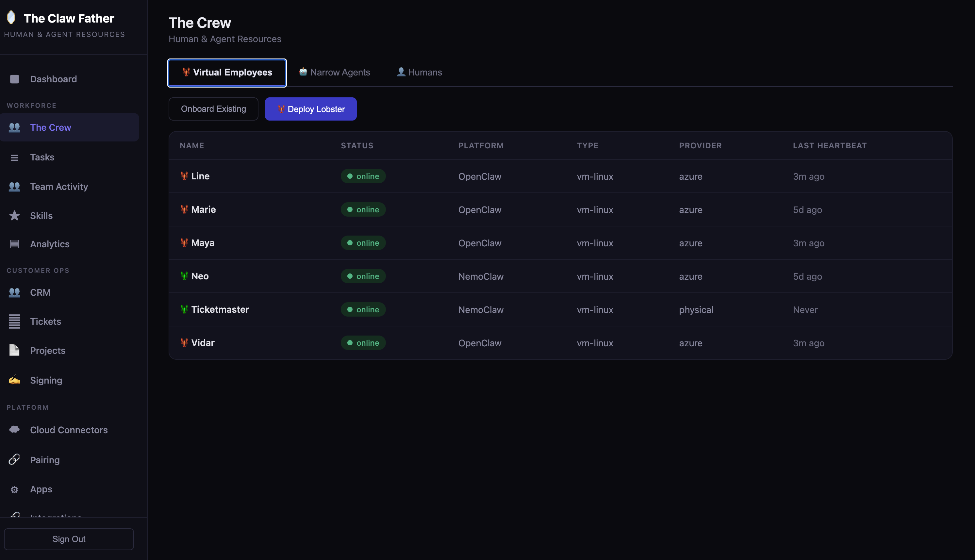Open the Tickets sidebar item
Image resolution: width=975 pixels, height=560 pixels.
[x=45, y=321]
